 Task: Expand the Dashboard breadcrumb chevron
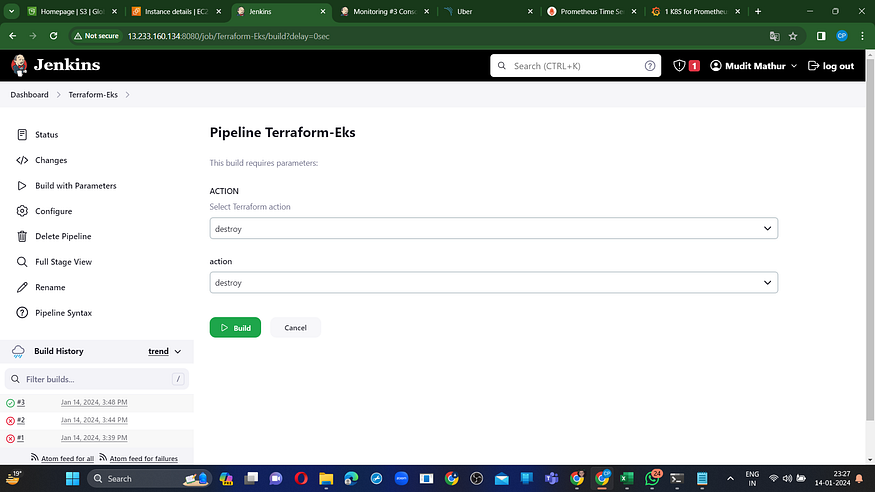coord(59,95)
